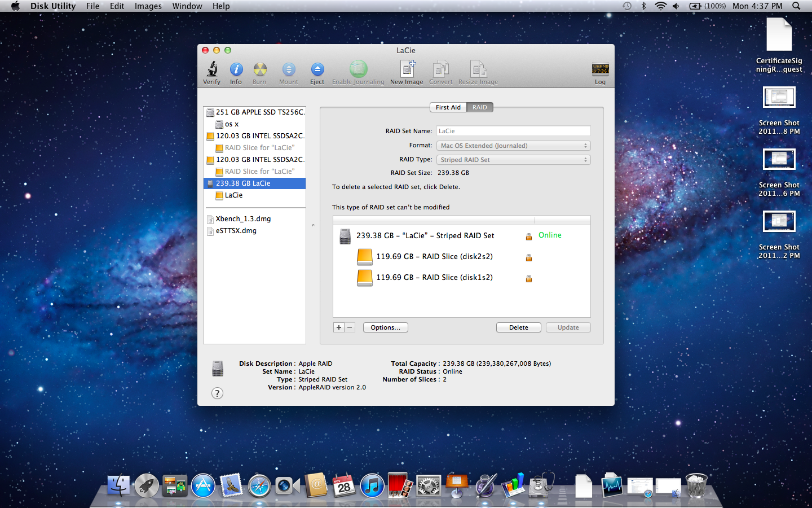Select the 251 GB APPLE SSD disk
This screenshot has height=508, width=812.
click(x=259, y=112)
